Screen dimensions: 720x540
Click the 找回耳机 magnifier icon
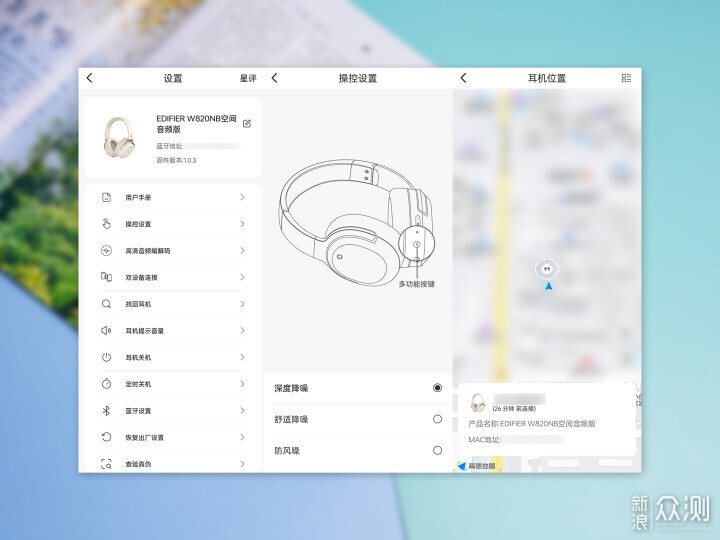pos(106,304)
